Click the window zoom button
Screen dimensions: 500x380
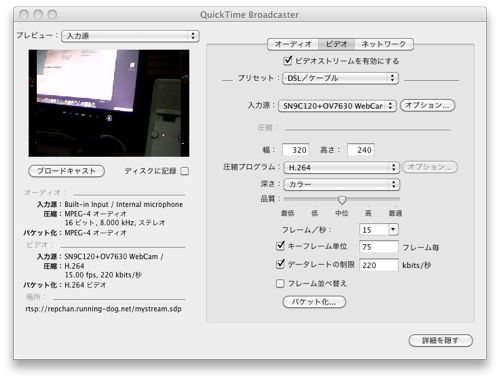tap(52, 14)
